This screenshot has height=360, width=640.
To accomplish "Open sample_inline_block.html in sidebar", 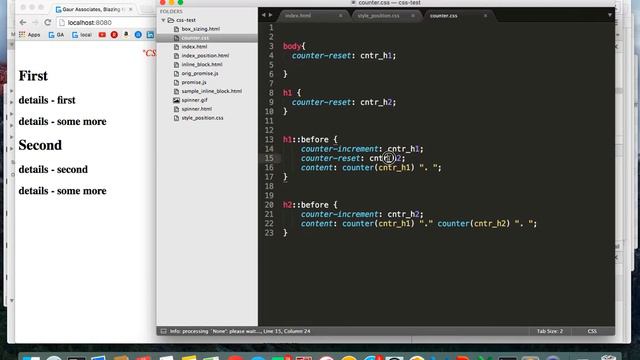I will click(211, 91).
